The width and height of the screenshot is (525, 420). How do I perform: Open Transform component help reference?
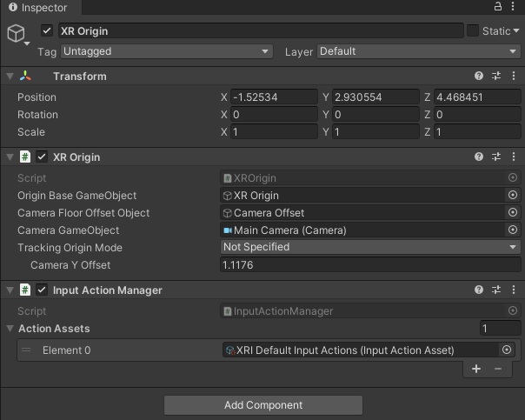tap(479, 76)
